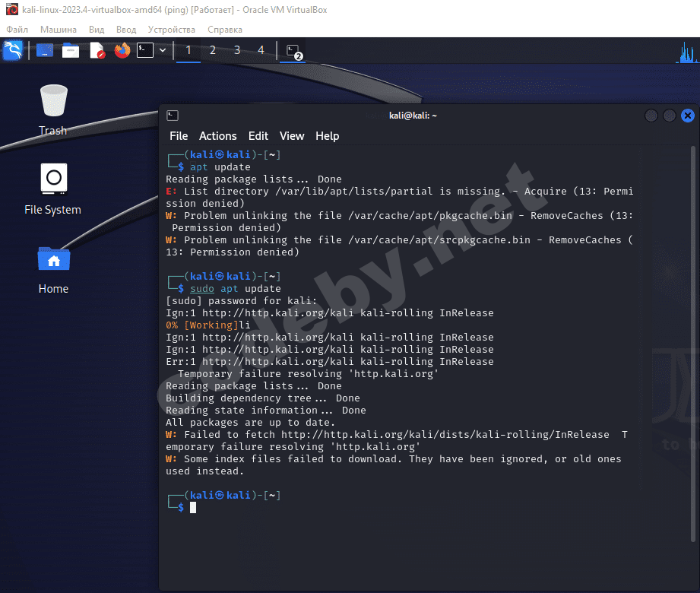Viewport: 700px width, 593px height.
Task: Open the terminal View menu
Action: (x=292, y=136)
